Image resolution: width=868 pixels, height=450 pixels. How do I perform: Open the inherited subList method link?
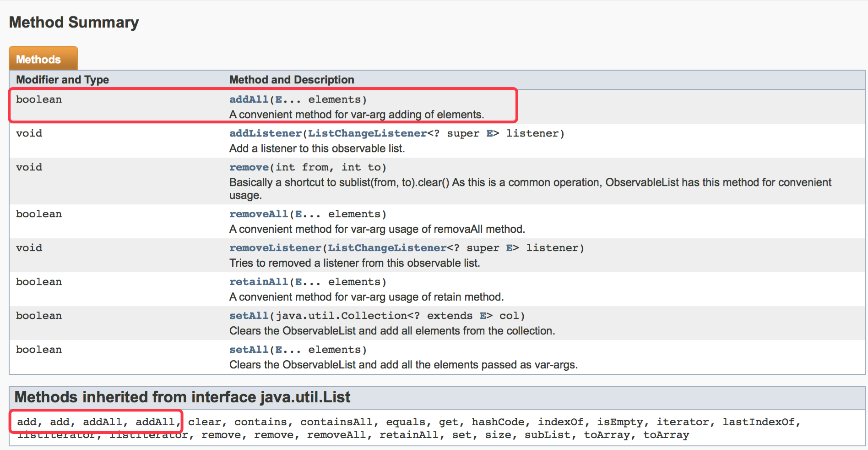(547, 435)
